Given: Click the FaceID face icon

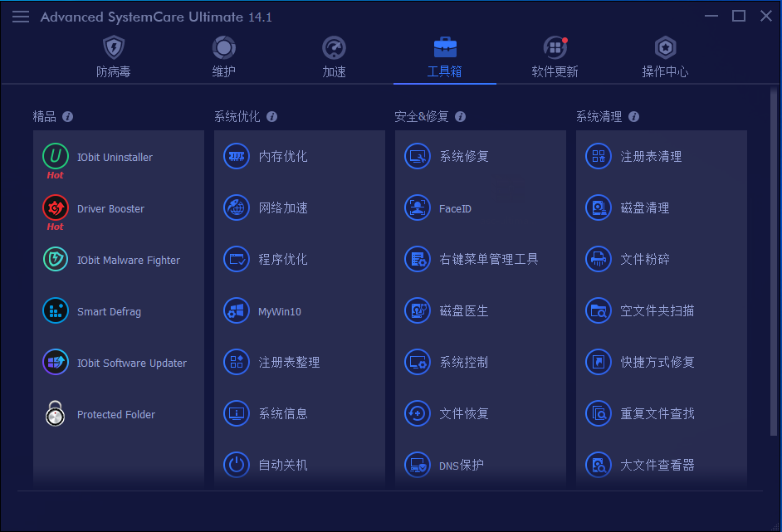Looking at the screenshot, I should tap(418, 207).
